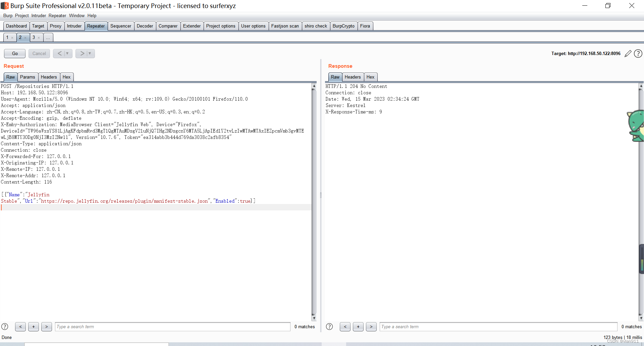
Task: Open the Burp menu
Action: (x=8, y=16)
